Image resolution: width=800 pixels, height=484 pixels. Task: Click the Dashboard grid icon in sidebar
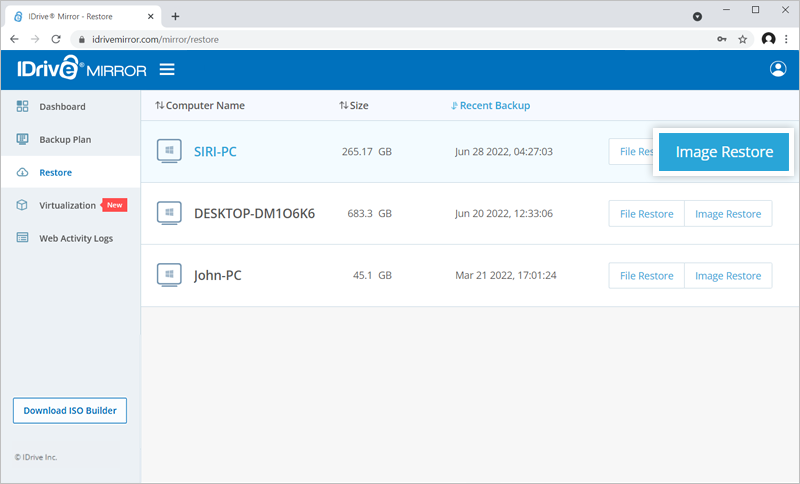coord(22,106)
